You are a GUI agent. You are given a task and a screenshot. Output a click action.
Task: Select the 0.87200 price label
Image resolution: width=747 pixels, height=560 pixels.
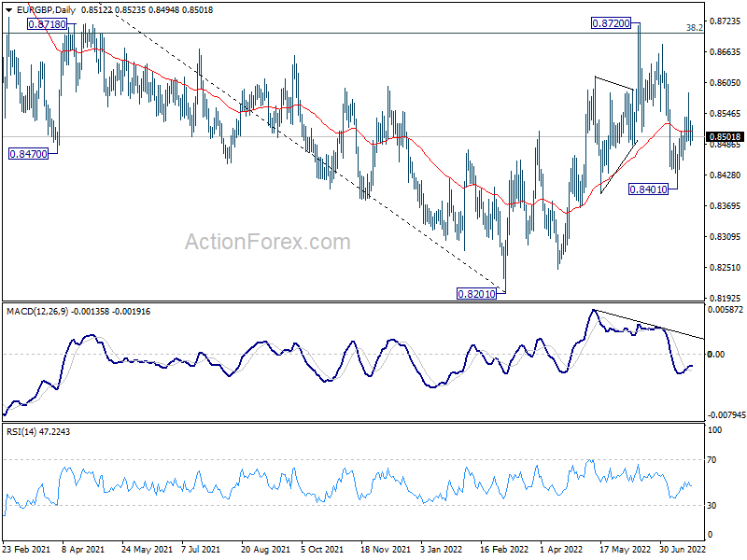(611, 22)
